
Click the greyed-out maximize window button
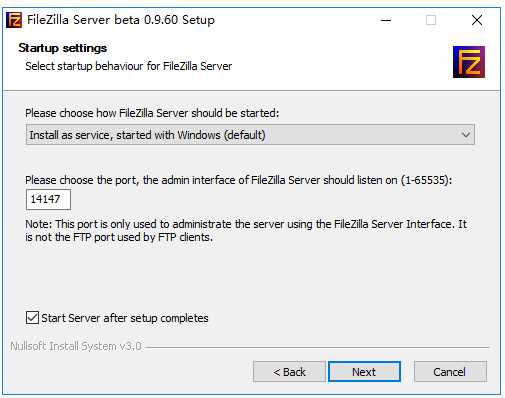pos(431,20)
